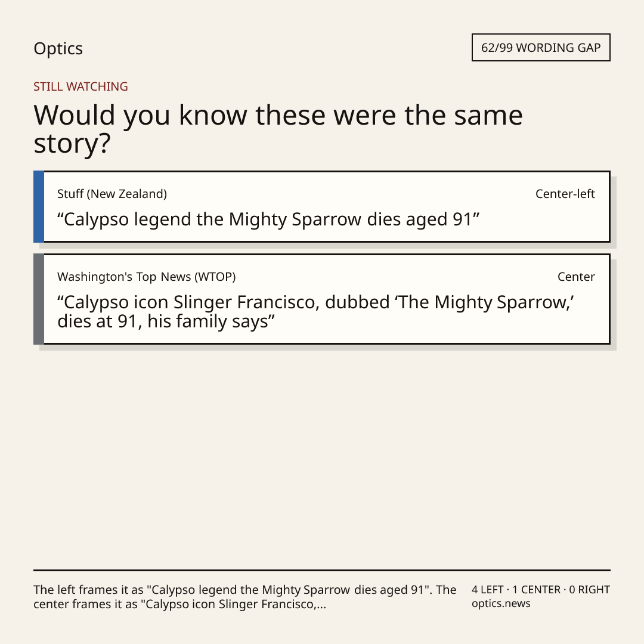Screen dimensions: 644x644
Task: Click the gray bias color bar
Action: [x=39, y=299]
